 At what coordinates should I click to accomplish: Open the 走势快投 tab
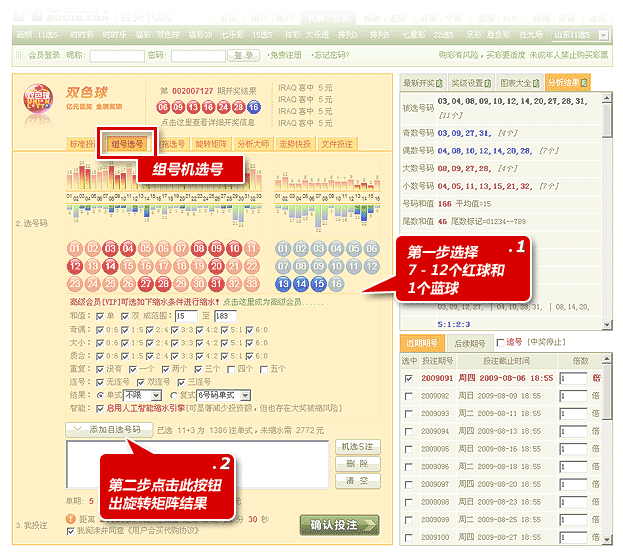295,144
